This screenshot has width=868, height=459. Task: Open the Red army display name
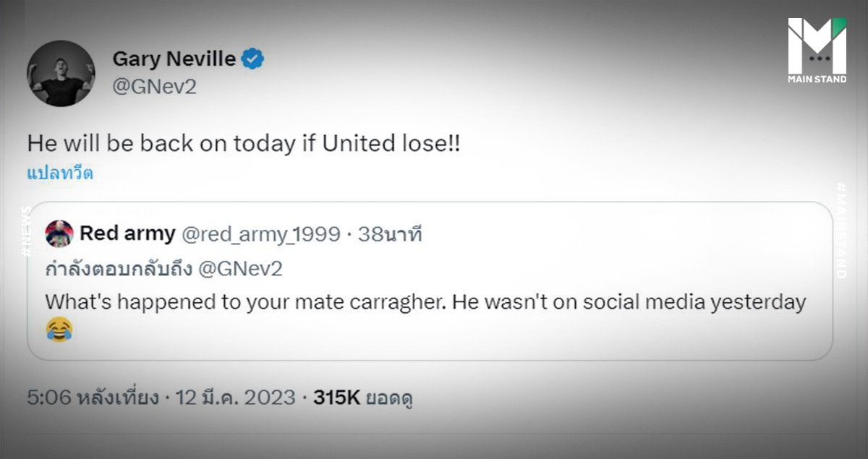127,233
